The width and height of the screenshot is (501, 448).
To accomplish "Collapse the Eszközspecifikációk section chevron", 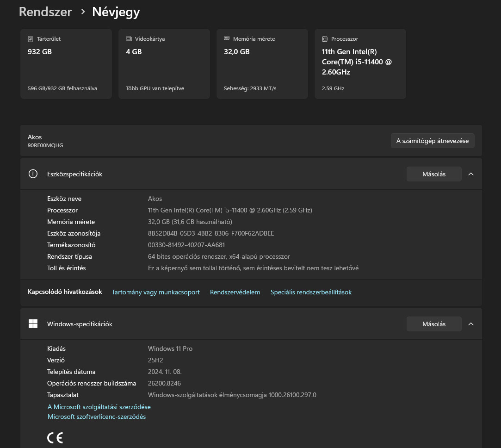I will coord(471,174).
